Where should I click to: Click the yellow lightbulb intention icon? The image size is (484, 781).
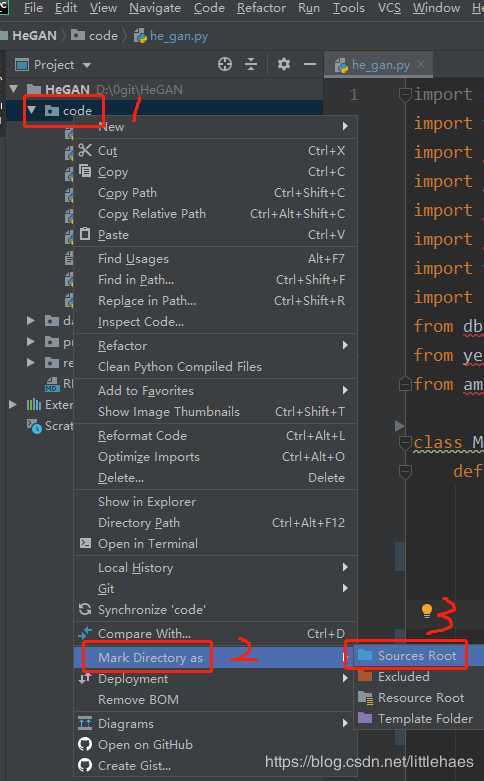pyautogui.click(x=427, y=611)
